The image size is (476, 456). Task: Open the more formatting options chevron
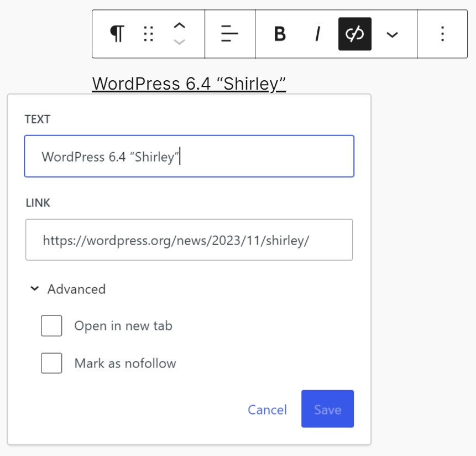tap(392, 34)
